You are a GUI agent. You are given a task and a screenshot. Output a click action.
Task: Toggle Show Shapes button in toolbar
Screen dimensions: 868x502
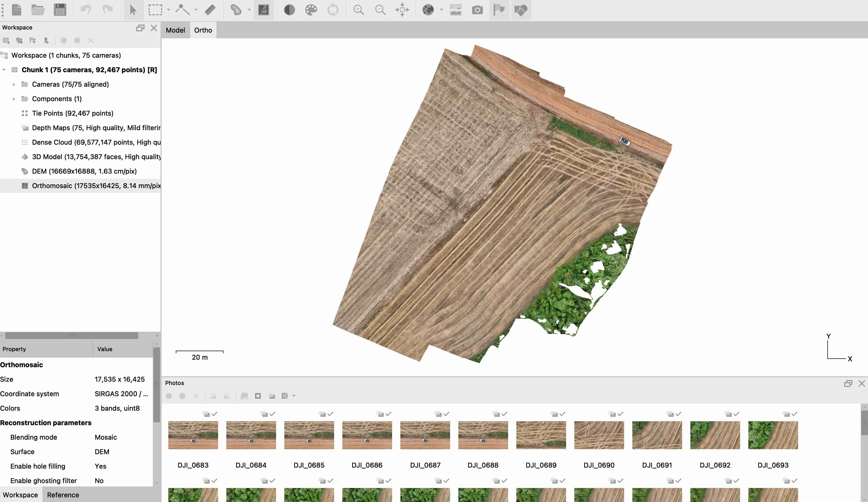tap(520, 10)
